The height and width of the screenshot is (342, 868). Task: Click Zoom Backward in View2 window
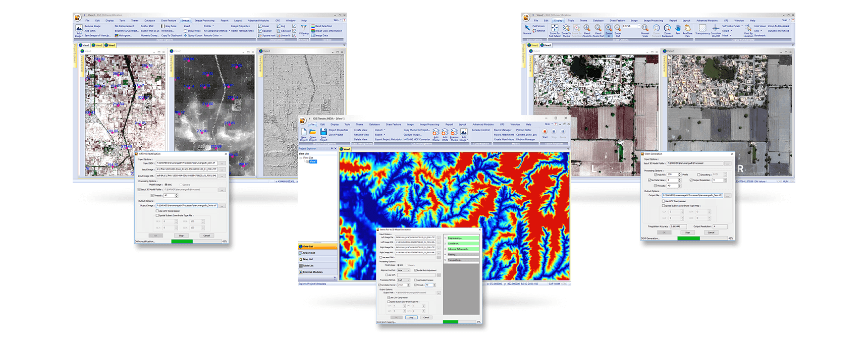click(x=667, y=31)
